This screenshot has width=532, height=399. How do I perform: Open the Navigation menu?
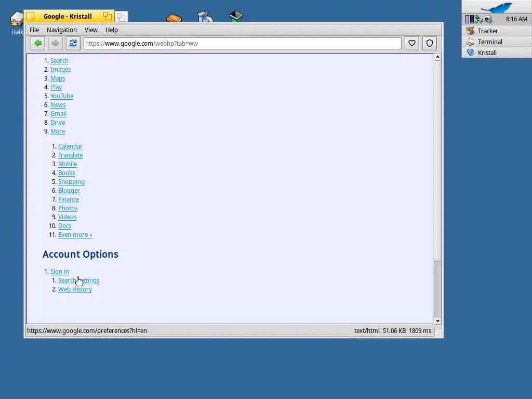62,30
